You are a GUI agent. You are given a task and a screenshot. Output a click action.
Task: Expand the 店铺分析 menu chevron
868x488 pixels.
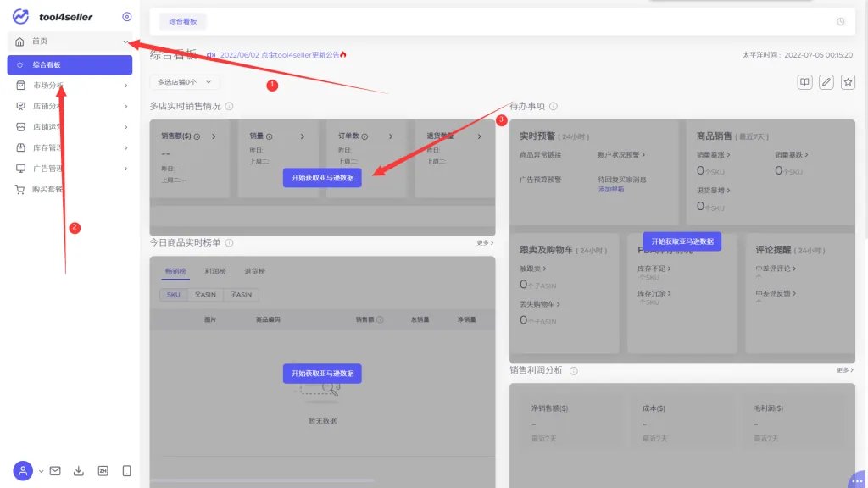coord(125,106)
